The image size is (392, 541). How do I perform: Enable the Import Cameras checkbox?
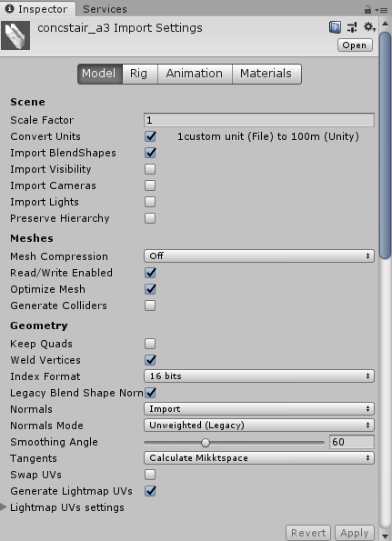(150, 185)
